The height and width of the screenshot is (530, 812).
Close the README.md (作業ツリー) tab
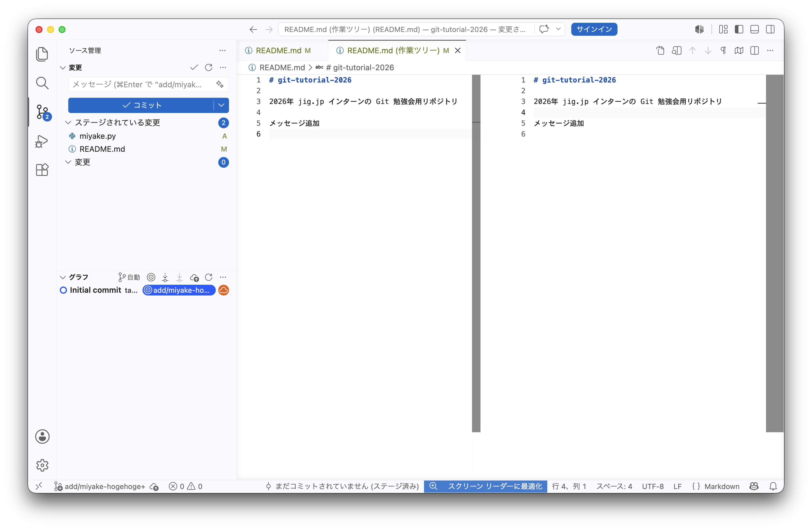458,50
